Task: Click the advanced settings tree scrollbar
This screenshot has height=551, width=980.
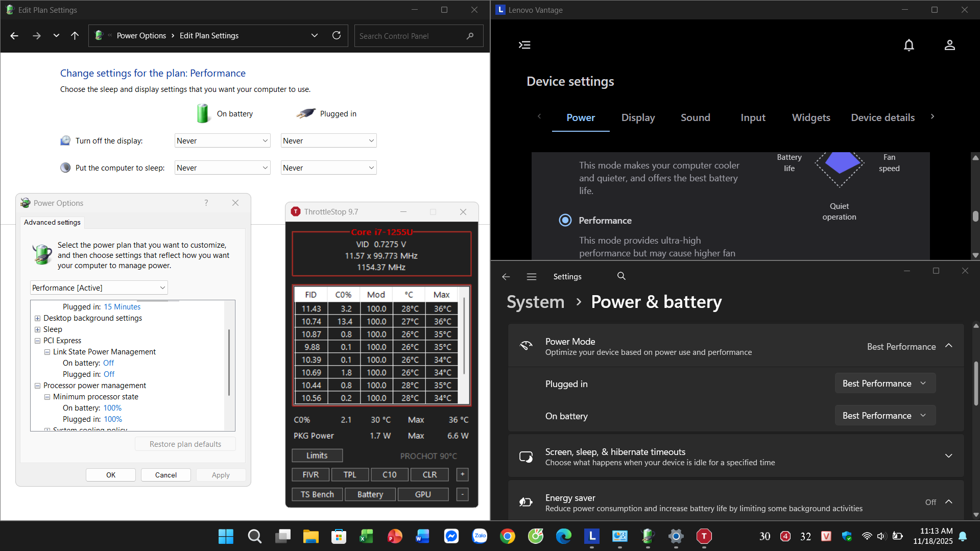Action: coord(229,363)
